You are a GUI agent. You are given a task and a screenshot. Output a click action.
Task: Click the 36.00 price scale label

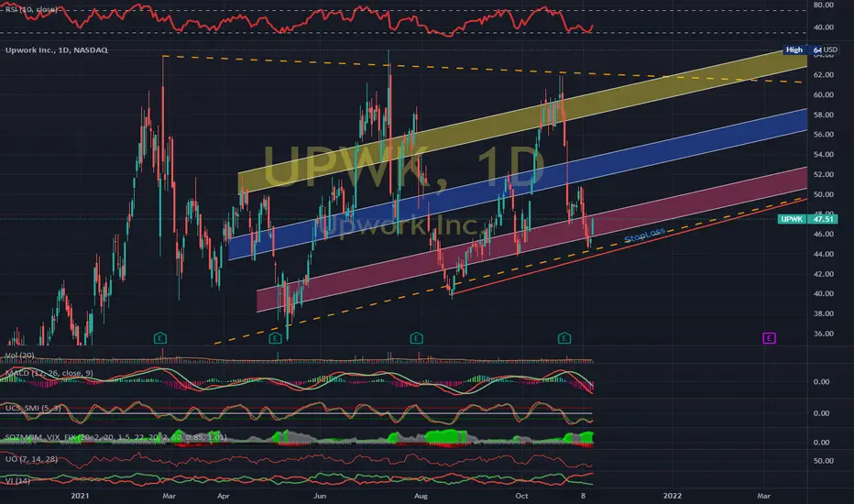(824, 334)
